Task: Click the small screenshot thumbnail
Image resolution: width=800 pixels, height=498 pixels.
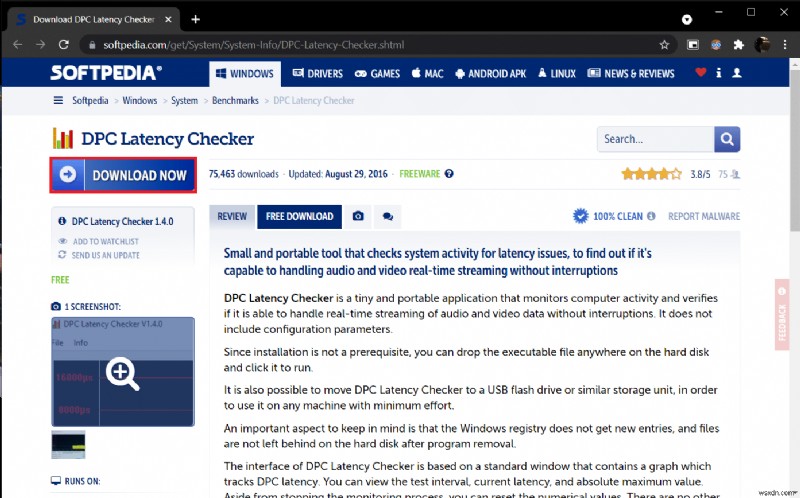Action: click(x=68, y=445)
